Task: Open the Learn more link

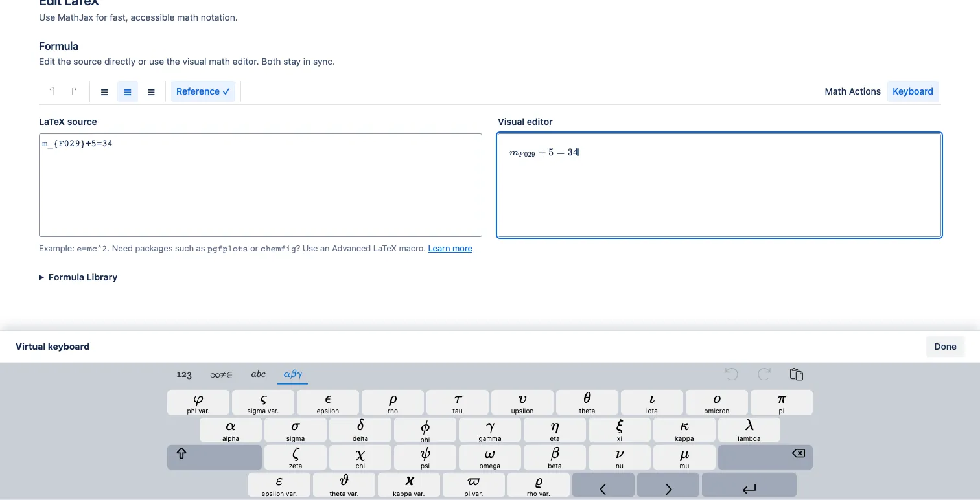Action: (450, 249)
